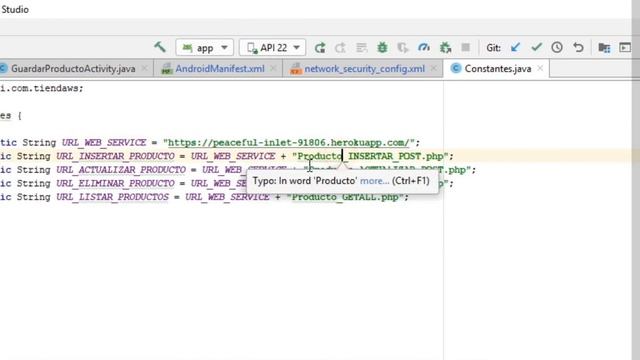This screenshot has width=640, height=360.
Task: Click the green Debug bug icon
Action: [x=382, y=48]
